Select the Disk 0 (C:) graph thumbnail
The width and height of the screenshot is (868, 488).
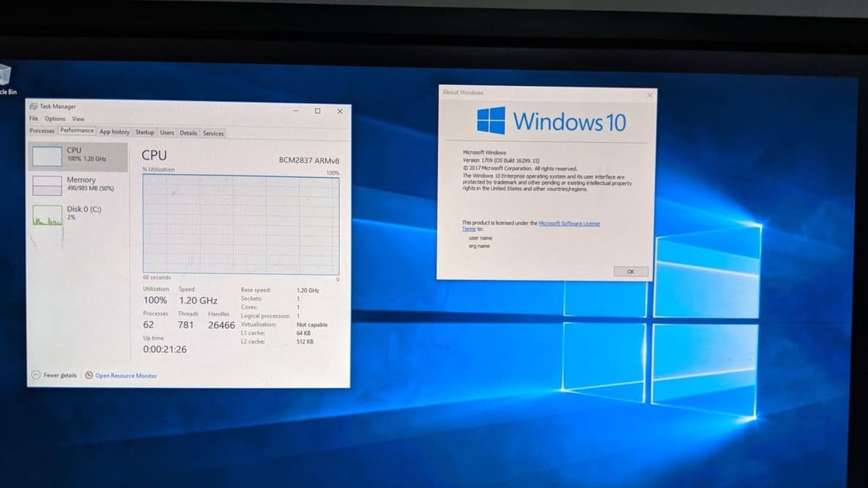[x=47, y=215]
